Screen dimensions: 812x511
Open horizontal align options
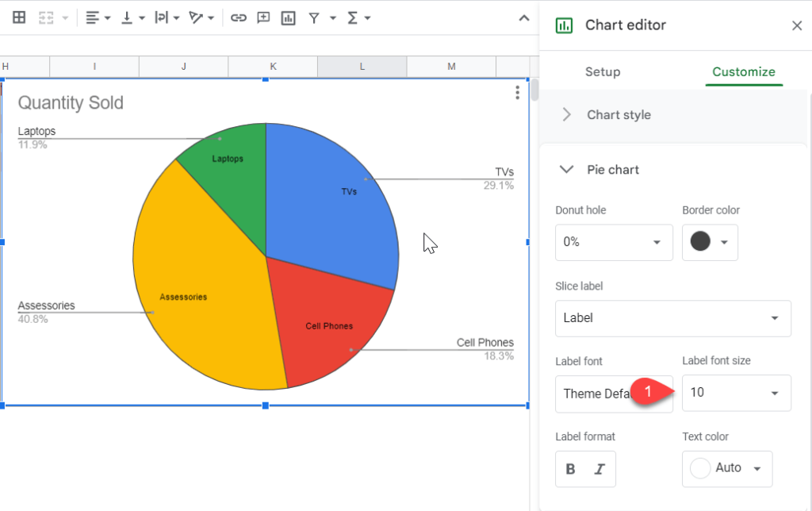(x=98, y=17)
